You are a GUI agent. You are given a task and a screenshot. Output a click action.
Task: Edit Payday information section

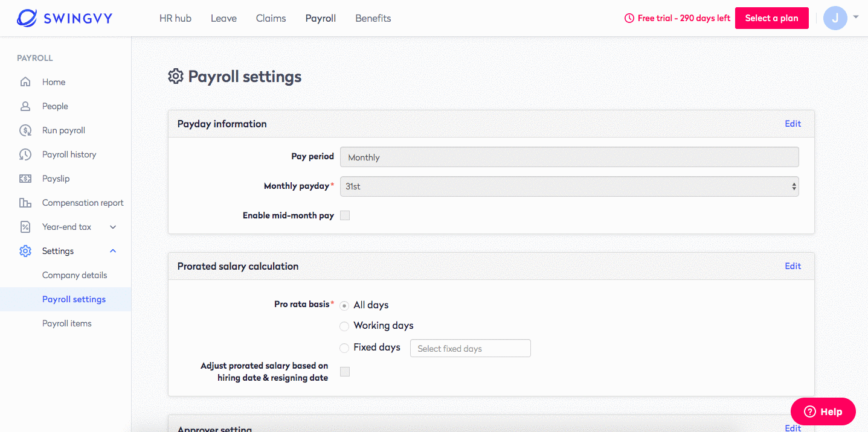(793, 124)
